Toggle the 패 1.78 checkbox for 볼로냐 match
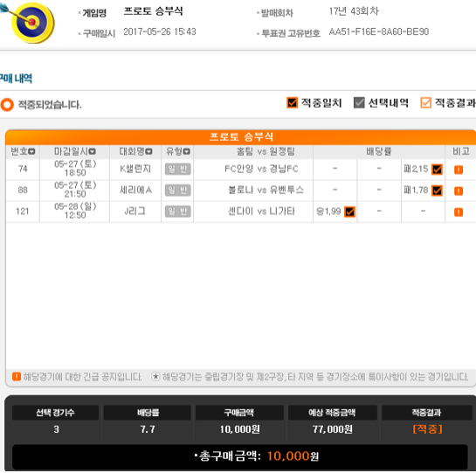 437,191
